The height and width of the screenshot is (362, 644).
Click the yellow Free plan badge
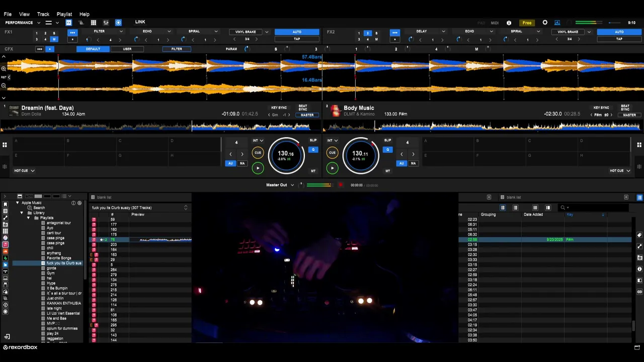[x=527, y=23]
